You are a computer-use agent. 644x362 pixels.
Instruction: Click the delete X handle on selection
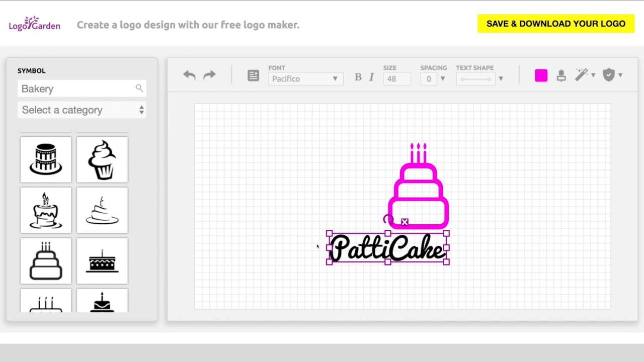pos(405,222)
